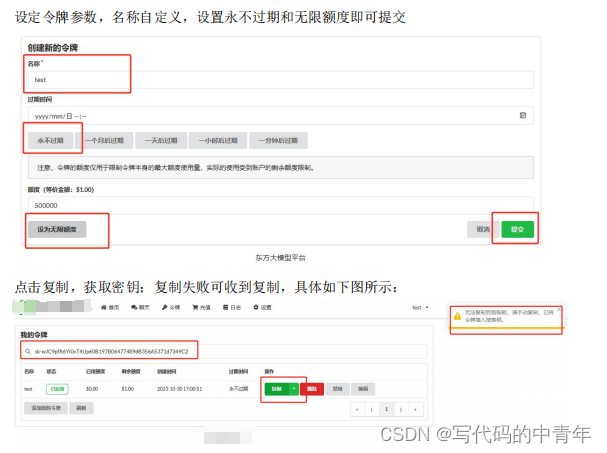Click the 一天后过期 button
This screenshot has width=607, height=453.
click(161, 141)
